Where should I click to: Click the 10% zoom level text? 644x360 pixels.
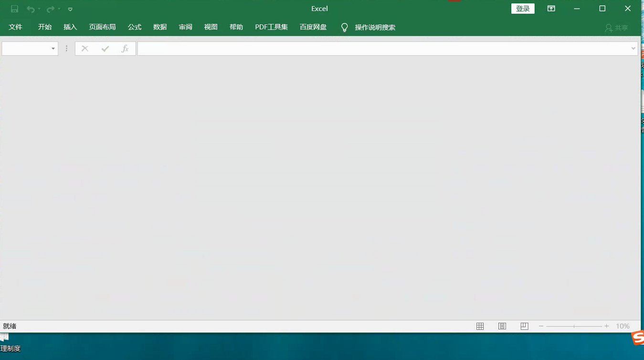point(623,326)
